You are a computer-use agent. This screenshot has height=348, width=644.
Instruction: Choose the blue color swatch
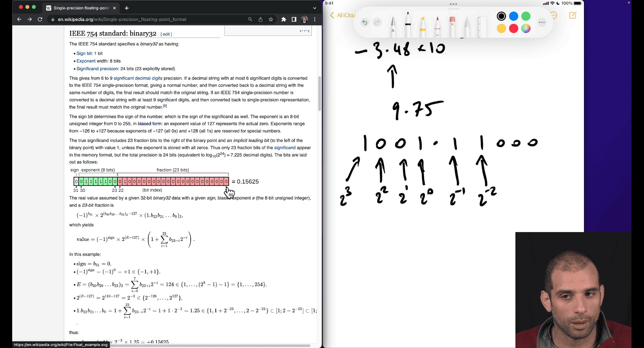[514, 16]
